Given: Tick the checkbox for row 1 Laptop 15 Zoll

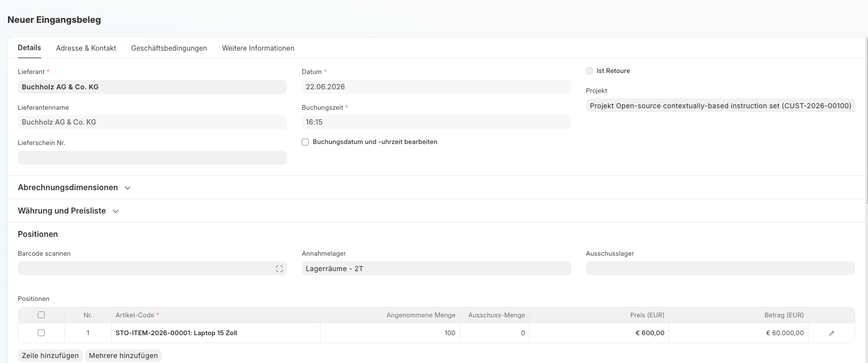Looking at the screenshot, I should pyautogui.click(x=41, y=333).
